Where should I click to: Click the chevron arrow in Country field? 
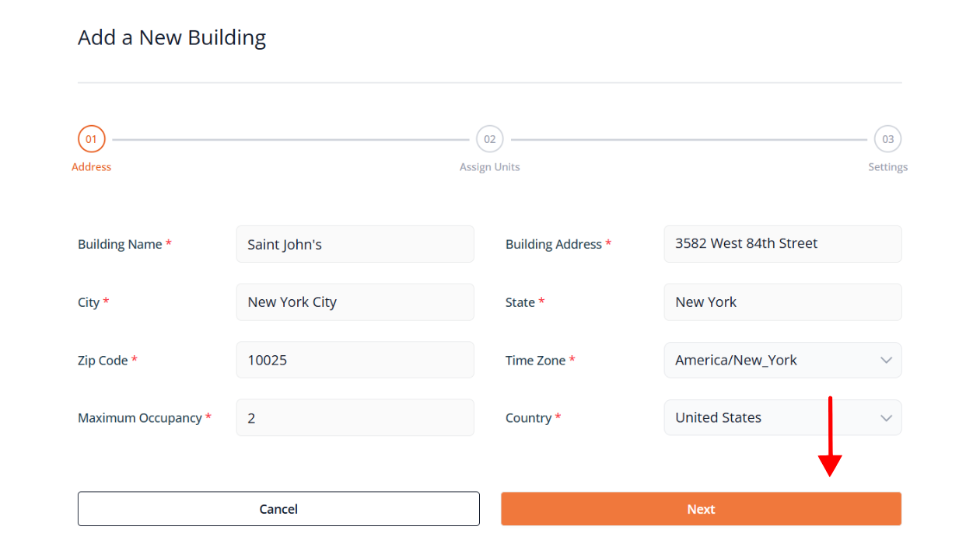click(x=886, y=418)
